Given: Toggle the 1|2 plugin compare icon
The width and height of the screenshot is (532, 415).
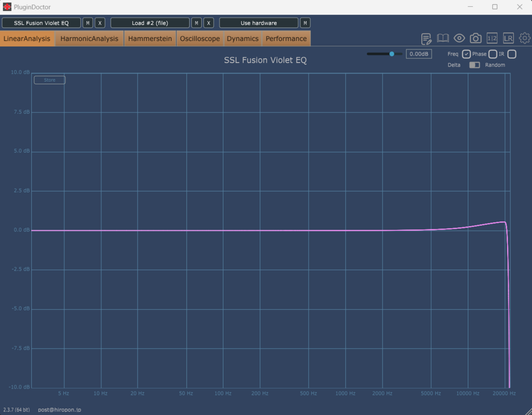Looking at the screenshot, I should tap(492, 38).
